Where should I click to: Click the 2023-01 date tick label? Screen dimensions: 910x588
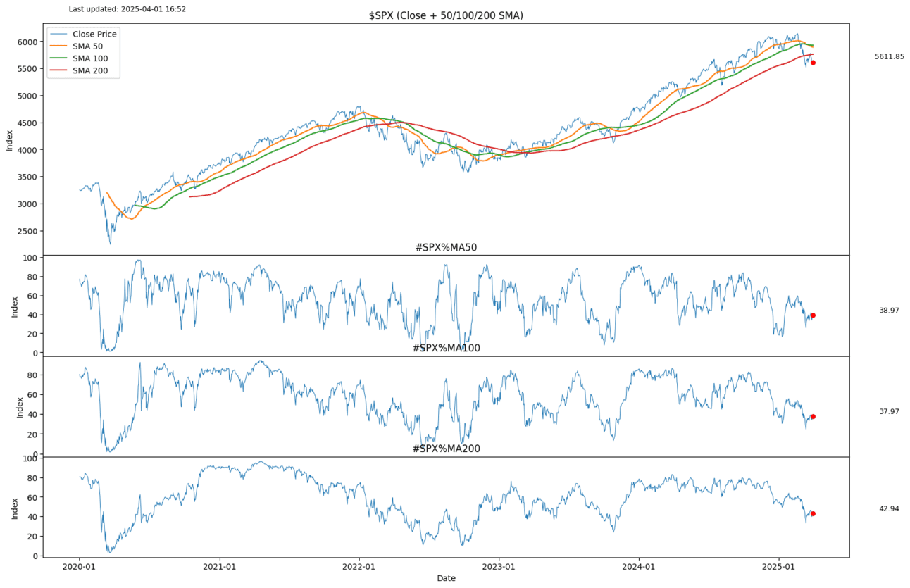pos(500,566)
